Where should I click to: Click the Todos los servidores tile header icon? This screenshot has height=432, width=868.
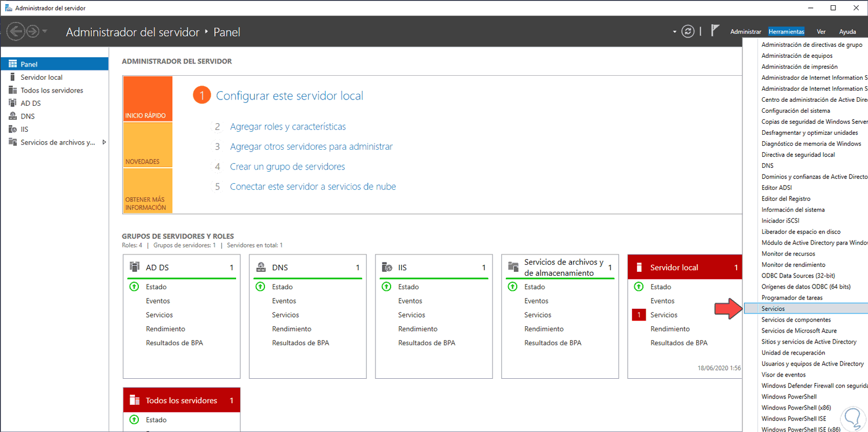point(135,400)
